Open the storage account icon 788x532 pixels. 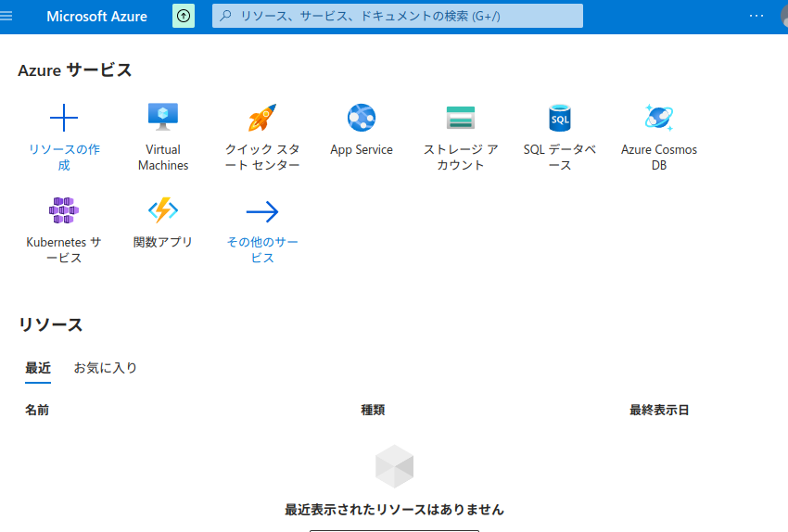coord(461,118)
